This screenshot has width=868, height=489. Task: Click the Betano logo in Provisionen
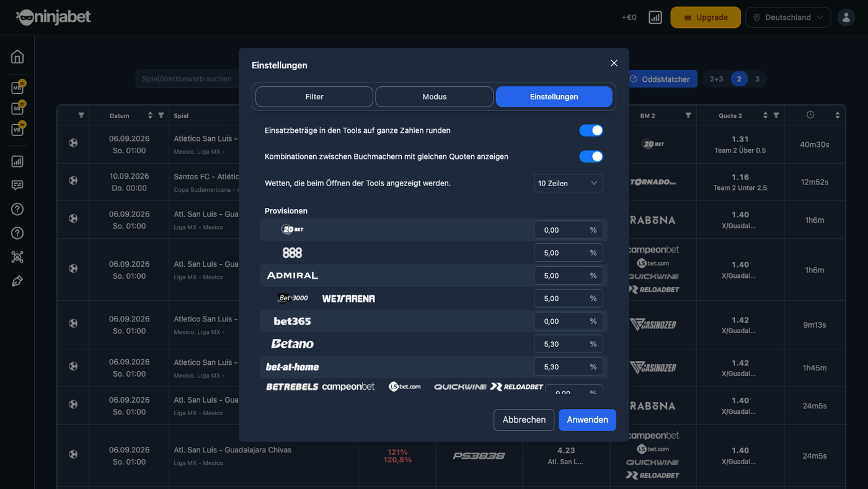(x=292, y=344)
